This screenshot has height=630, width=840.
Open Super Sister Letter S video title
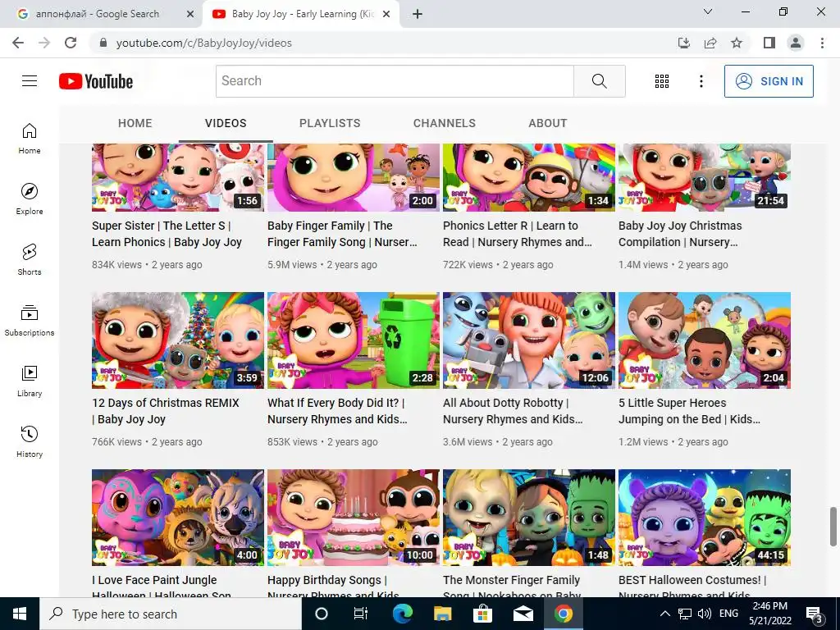167,234
